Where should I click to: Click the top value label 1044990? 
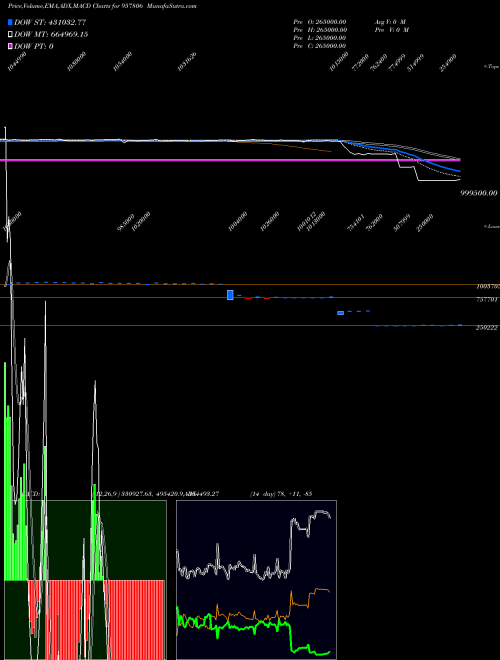17,61
